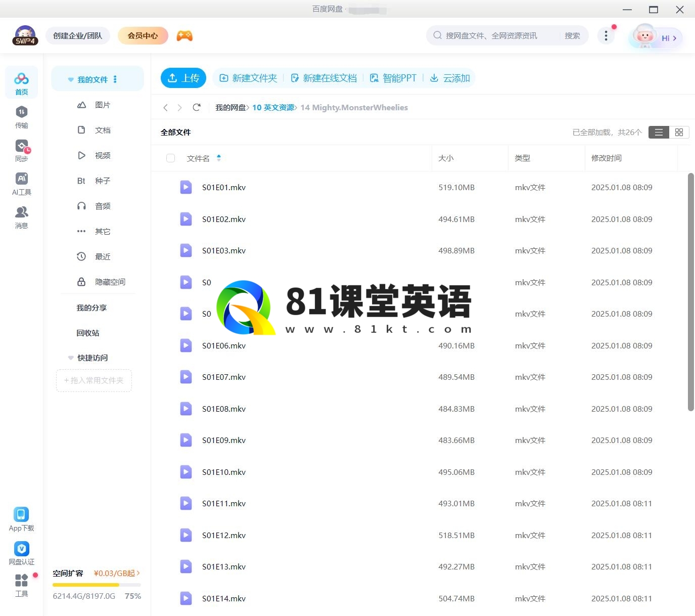
Task: Collapse the 快捷访问 section
Action: pos(71,358)
